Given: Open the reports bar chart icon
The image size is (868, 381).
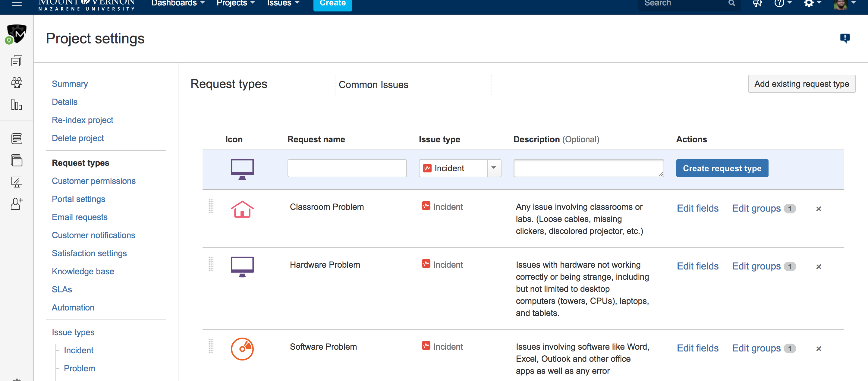Looking at the screenshot, I should point(17,104).
